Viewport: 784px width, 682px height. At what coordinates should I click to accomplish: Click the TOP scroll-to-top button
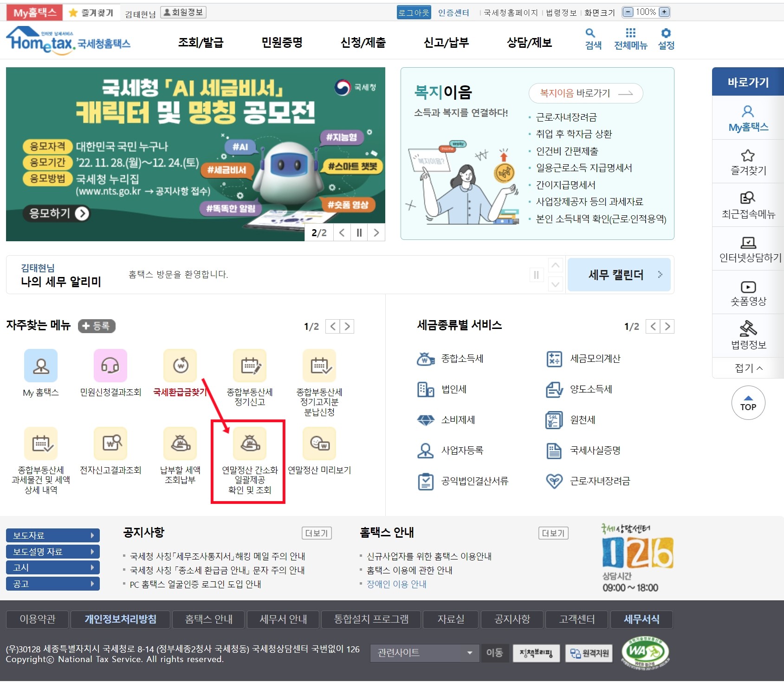[748, 403]
